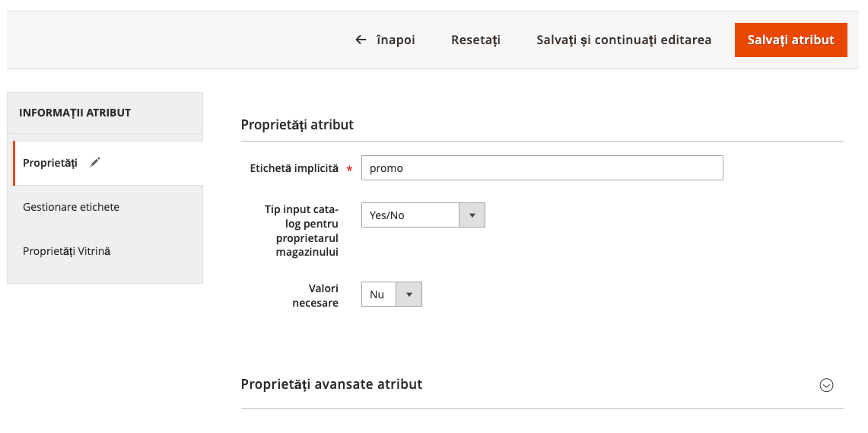Click the INFORMAȚII ATRIBUT panel header

105,113
